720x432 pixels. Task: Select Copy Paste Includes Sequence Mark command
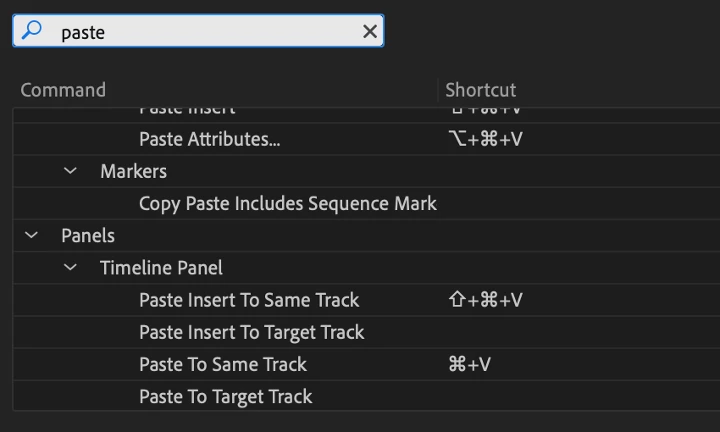click(x=287, y=203)
